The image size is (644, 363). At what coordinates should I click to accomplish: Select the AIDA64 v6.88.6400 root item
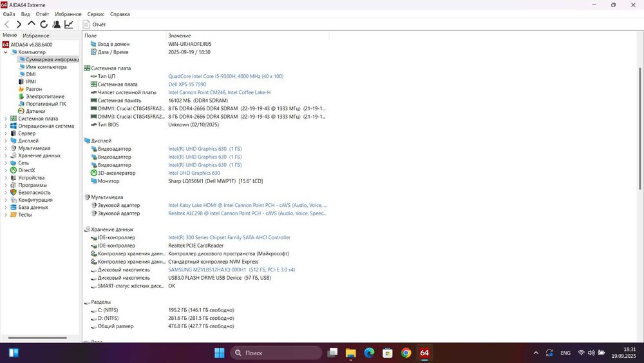[31, 44]
